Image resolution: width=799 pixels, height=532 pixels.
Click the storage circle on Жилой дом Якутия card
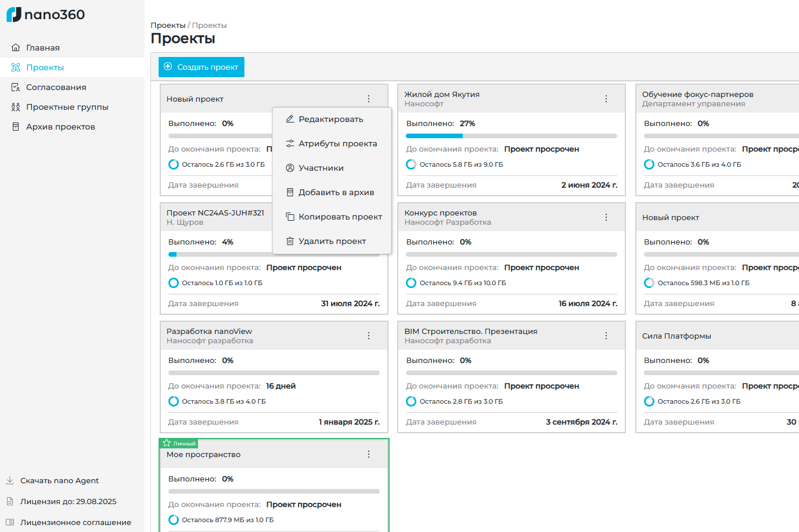pyautogui.click(x=411, y=164)
